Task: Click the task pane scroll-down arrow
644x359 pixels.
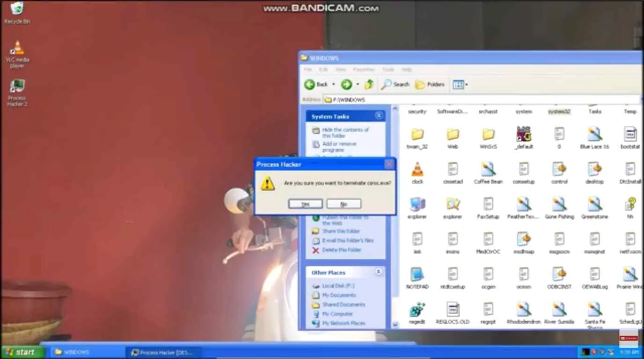Action: (x=395, y=324)
